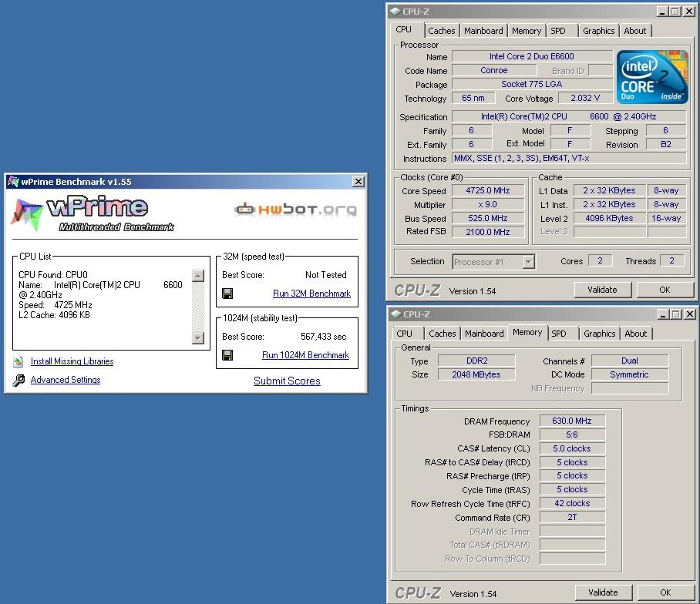This screenshot has width=700, height=604.
Task: Close the upper CPU-Z CPU window
Action: coord(689,12)
